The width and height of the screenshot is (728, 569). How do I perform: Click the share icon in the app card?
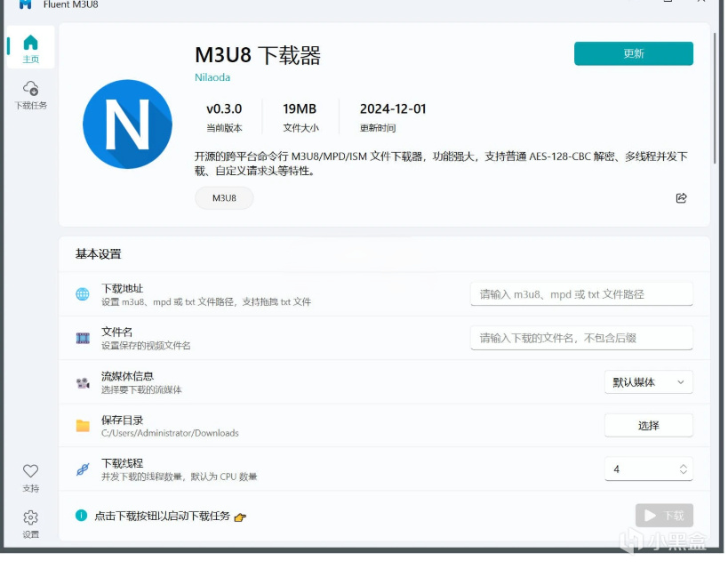tap(681, 198)
